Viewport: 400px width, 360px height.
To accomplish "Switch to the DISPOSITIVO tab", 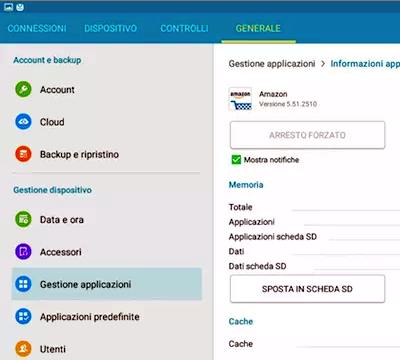I will tap(110, 28).
